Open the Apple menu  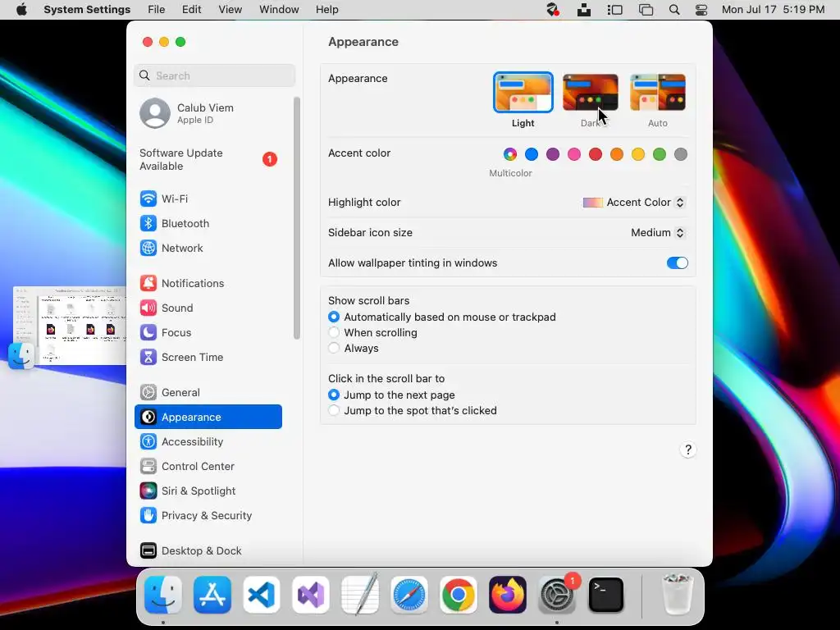(x=21, y=10)
